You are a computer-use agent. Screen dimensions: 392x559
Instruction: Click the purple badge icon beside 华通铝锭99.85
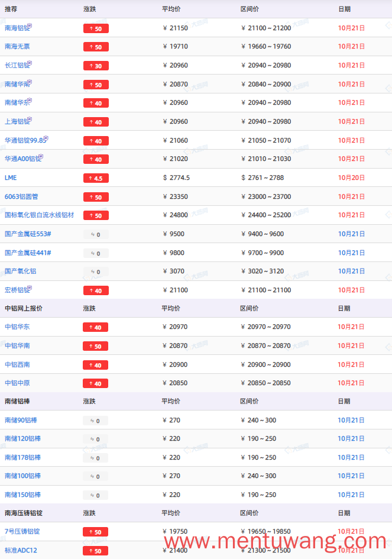point(46,138)
